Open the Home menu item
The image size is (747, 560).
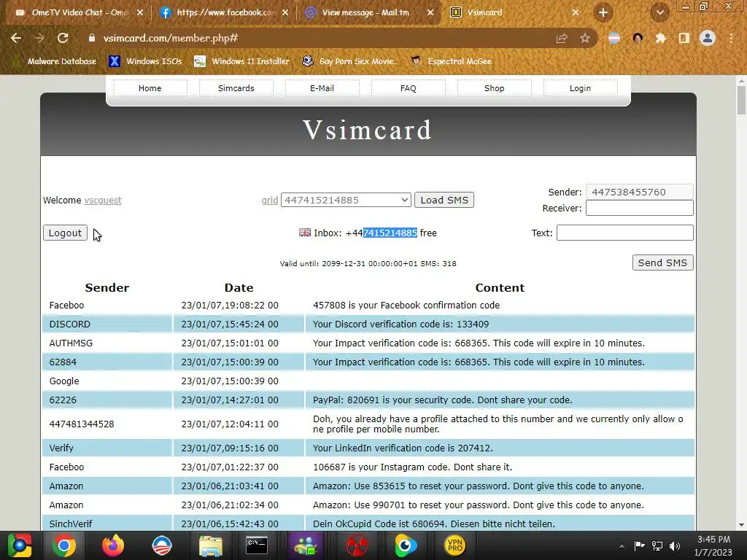[x=150, y=88]
